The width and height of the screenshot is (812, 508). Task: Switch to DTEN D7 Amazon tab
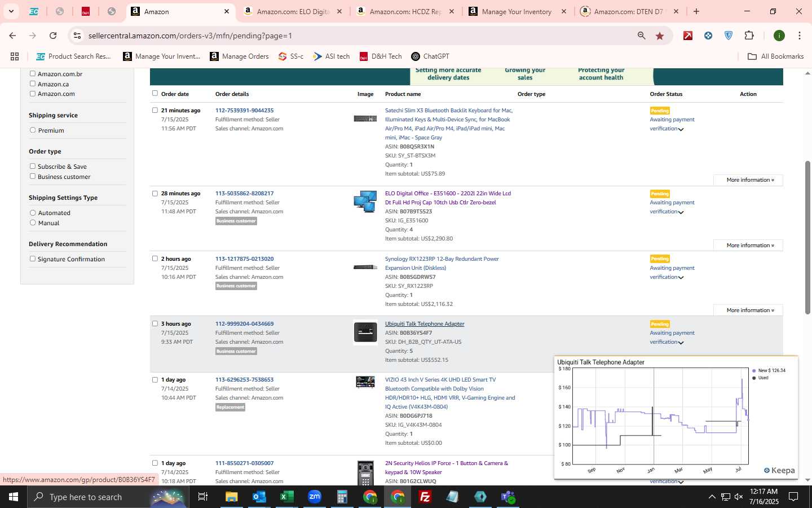[x=630, y=11]
